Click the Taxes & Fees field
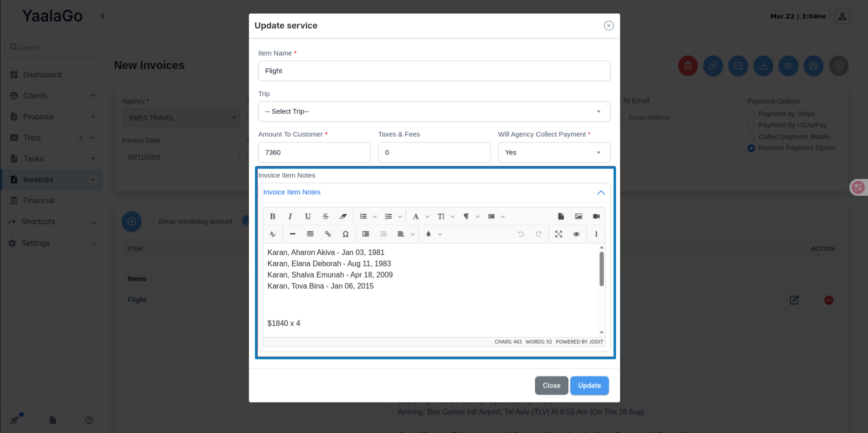 click(x=434, y=152)
